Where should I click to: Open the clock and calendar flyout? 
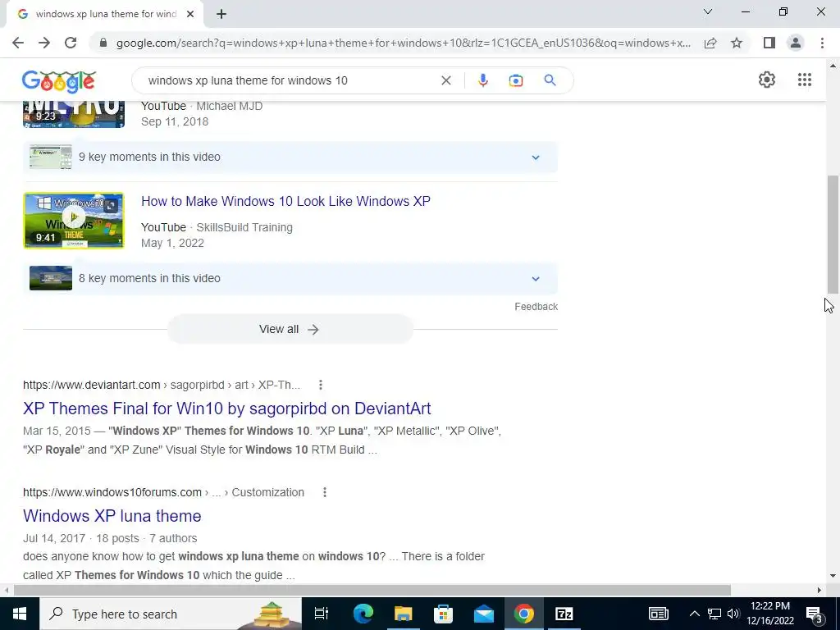tap(769, 614)
